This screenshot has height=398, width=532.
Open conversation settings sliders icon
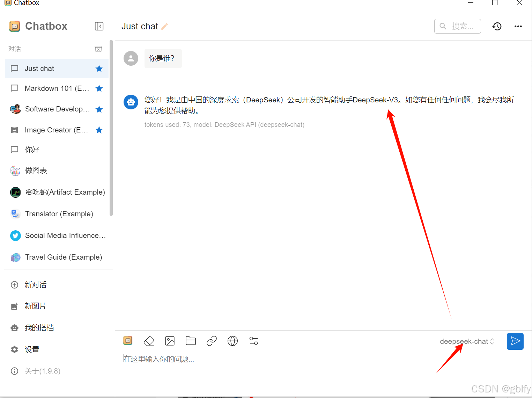coord(254,341)
